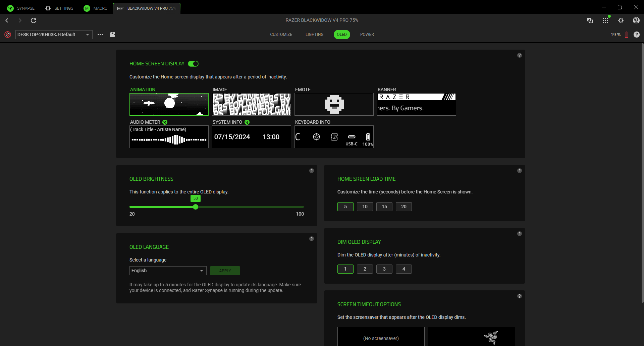Click the OLED brightness slider handle
Image resolution: width=644 pixels, height=346 pixels.
(x=196, y=207)
